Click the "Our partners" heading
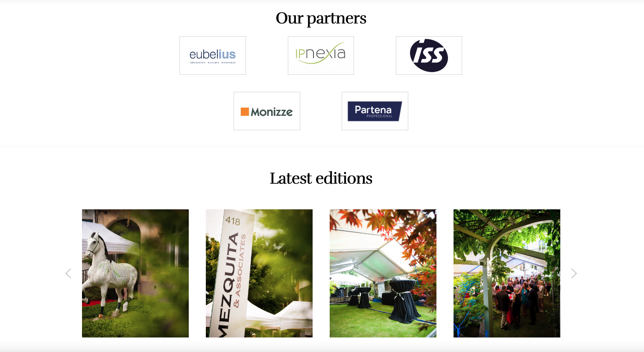The image size is (644, 352). tap(321, 18)
